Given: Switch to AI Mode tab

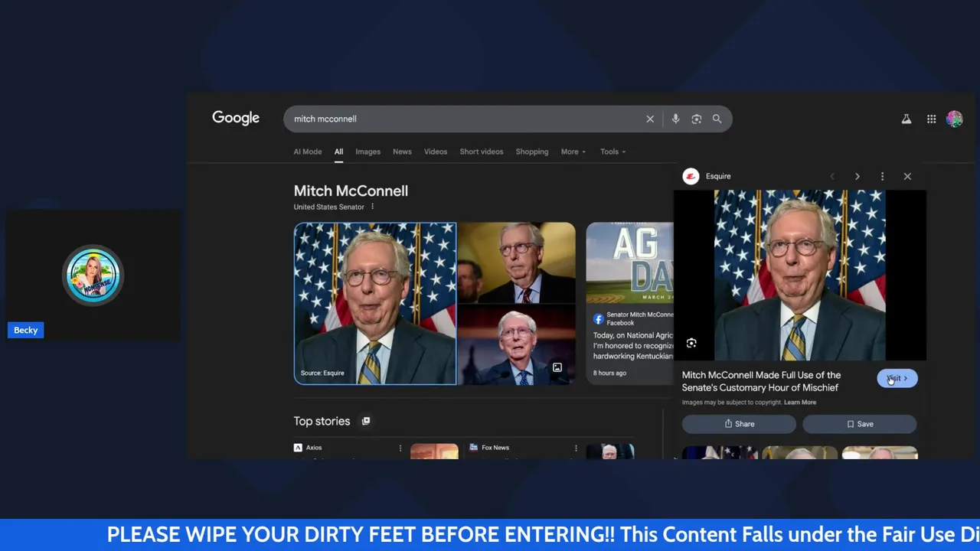Looking at the screenshot, I should (x=308, y=152).
